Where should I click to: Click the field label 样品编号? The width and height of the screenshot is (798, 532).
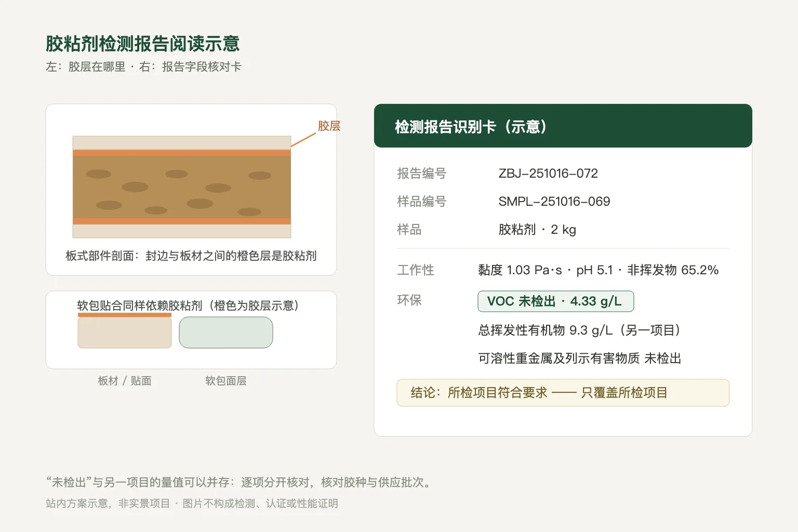[x=422, y=202]
